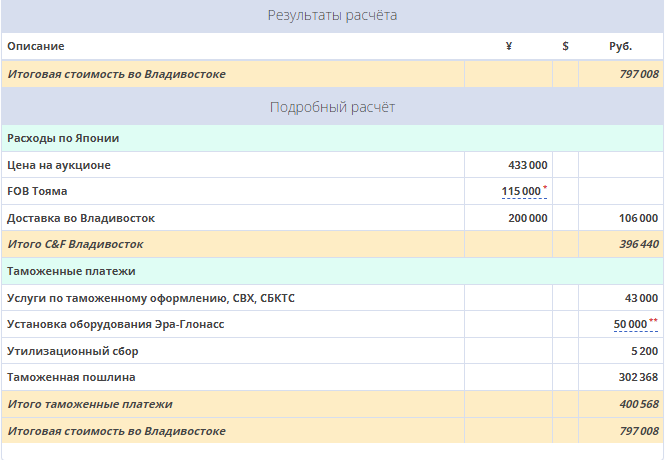This screenshot has width=670, height=460.
Task: Click customs duty value 302 368
Action: [x=638, y=378]
